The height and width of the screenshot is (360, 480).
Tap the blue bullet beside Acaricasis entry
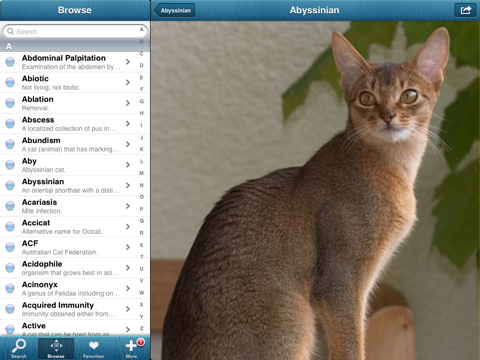10,206
